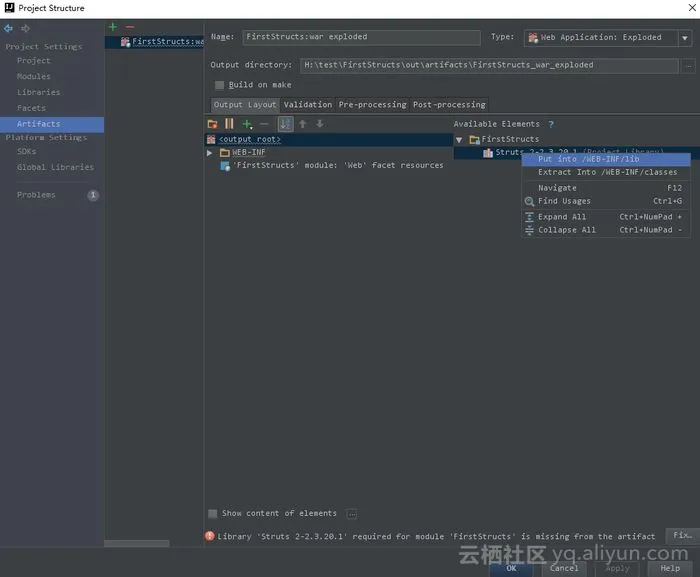Toggle Show content of elements checkbox
The width and height of the screenshot is (700, 577).
[212, 514]
